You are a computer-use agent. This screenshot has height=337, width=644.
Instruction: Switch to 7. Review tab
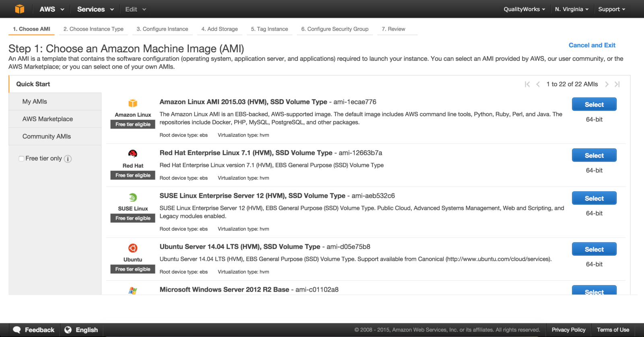coord(393,29)
